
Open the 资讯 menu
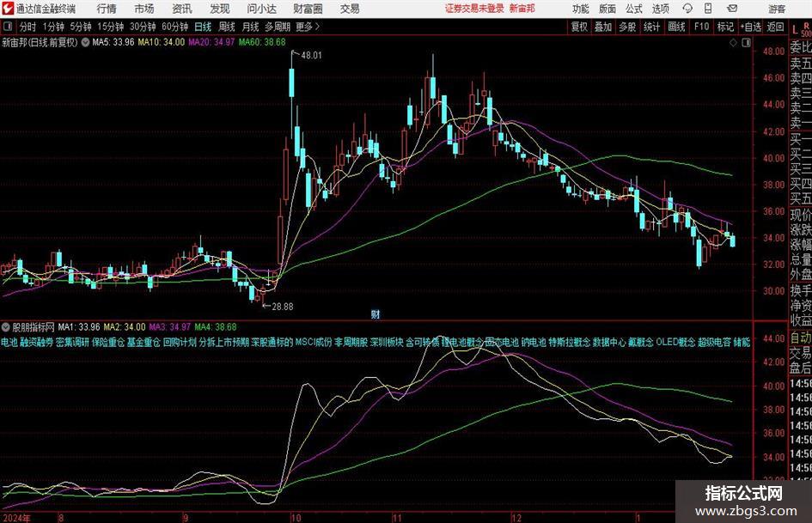[182, 9]
